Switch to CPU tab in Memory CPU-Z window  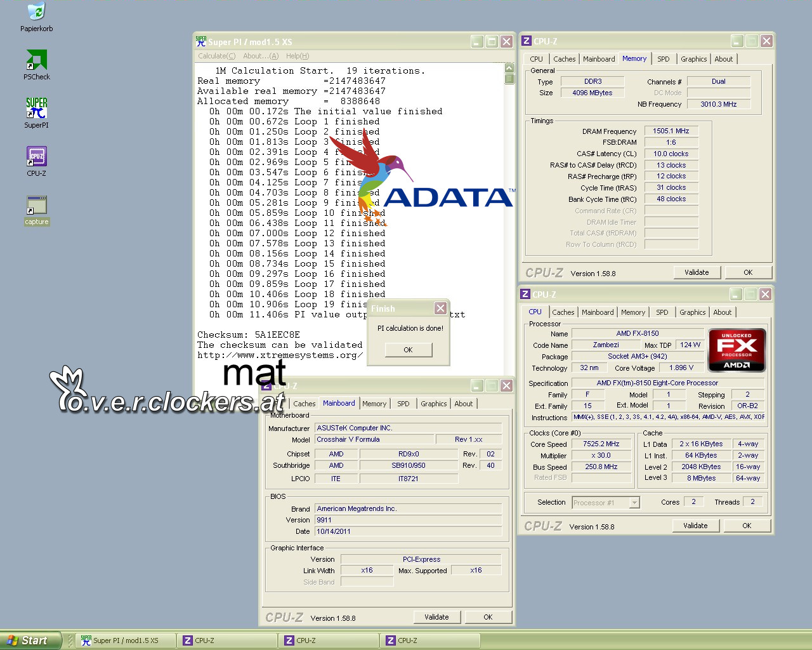(537, 59)
